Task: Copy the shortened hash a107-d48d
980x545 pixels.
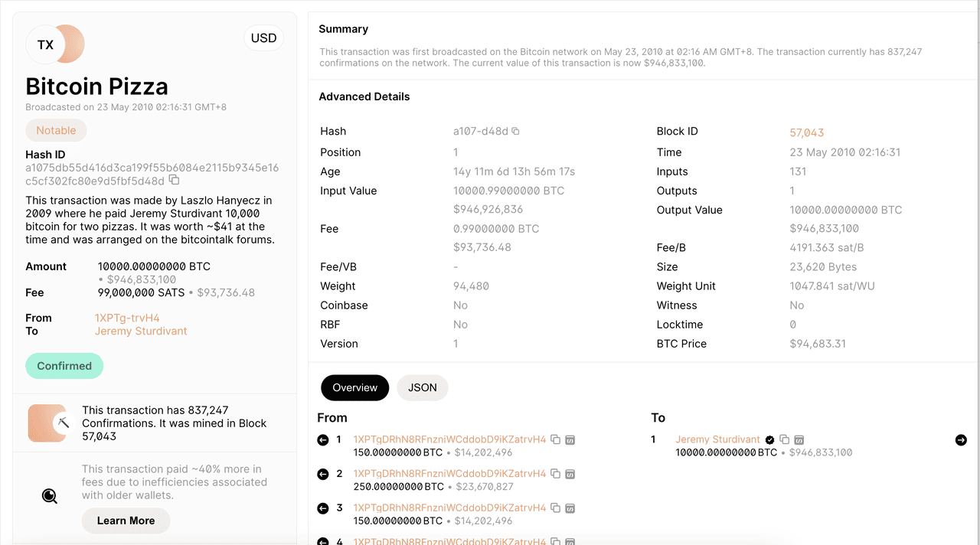Action: click(x=515, y=132)
